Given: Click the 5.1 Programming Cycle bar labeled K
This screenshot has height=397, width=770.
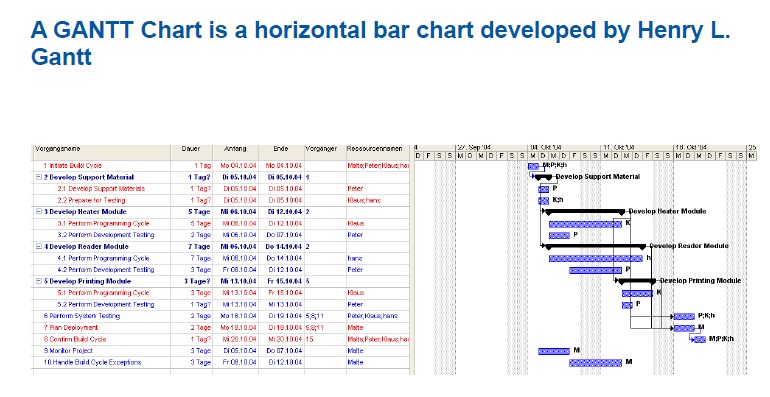Looking at the screenshot, I should coord(637,294).
